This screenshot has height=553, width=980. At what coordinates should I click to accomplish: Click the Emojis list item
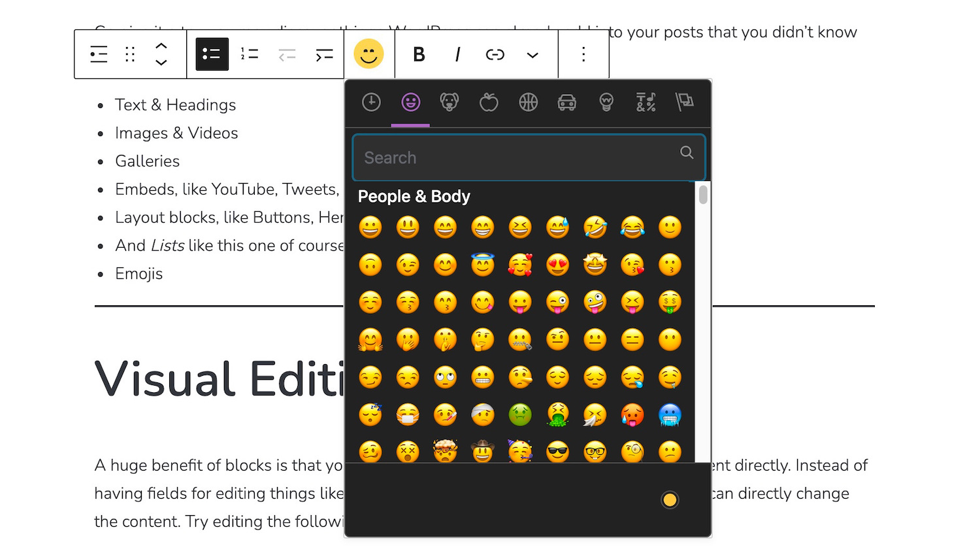(x=139, y=274)
